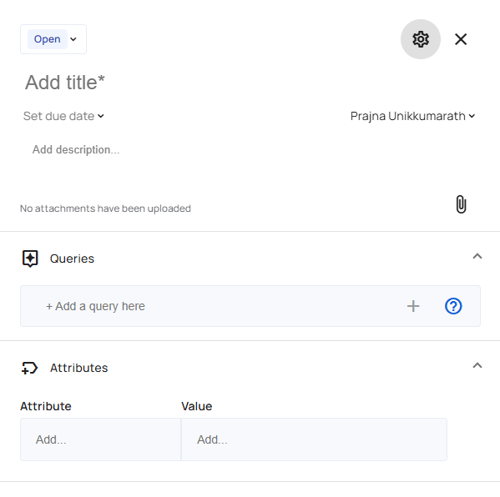The width and height of the screenshot is (500, 497).
Task: Click the Value Add field
Action: pyautogui.click(x=314, y=440)
